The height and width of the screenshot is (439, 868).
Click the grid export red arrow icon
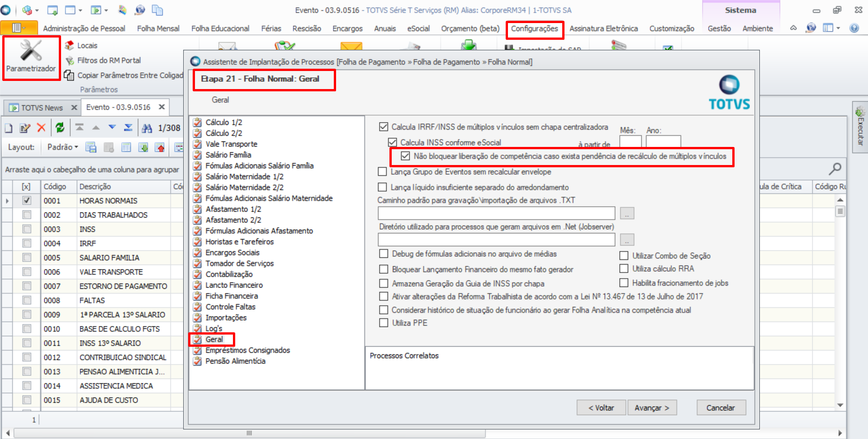click(x=160, y=147)
